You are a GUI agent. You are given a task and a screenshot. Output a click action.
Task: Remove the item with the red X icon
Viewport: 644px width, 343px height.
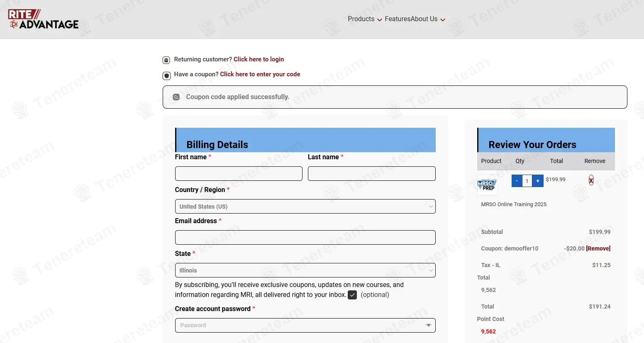tap(591, 180)
